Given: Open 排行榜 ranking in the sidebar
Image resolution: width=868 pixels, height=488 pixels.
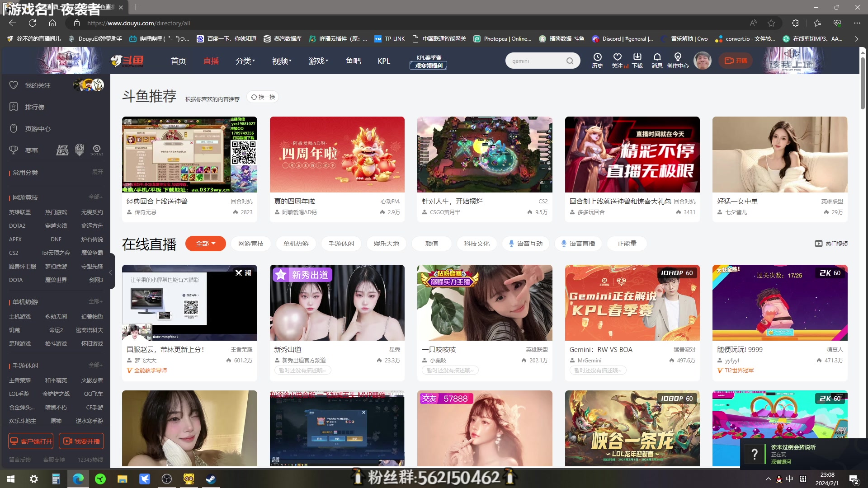Looking at the screenshot, I should (x=34, y=107).
